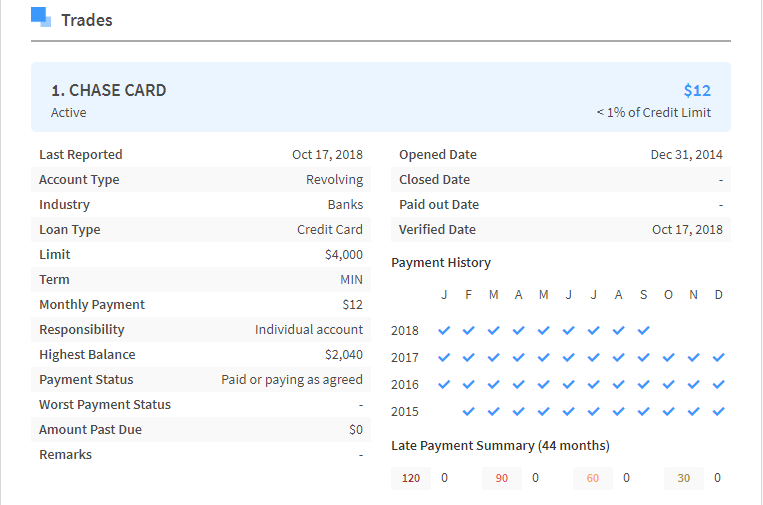
Task: Click the Last Reported value Oct 17, 2018
Action: pos(327,155)
